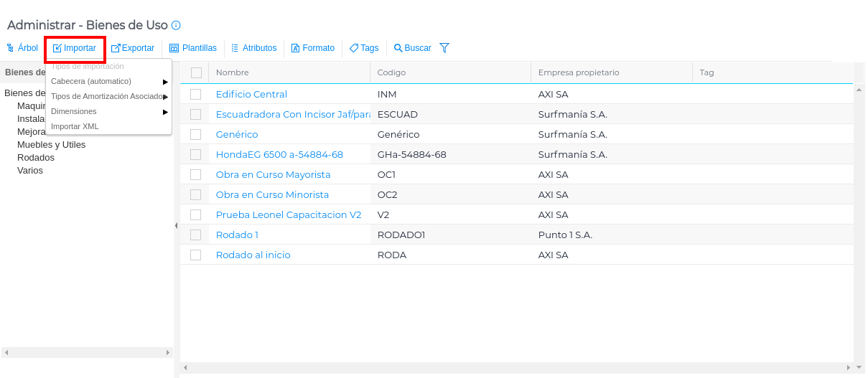
Task: Click the grid's horizontal scrollbar track
Action: [517, 367]
